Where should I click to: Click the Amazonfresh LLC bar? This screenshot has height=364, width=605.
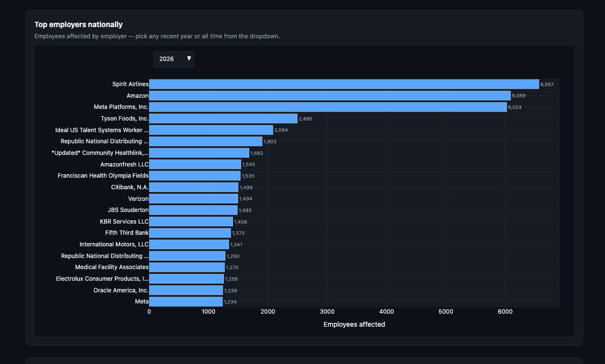coord(195,165)
